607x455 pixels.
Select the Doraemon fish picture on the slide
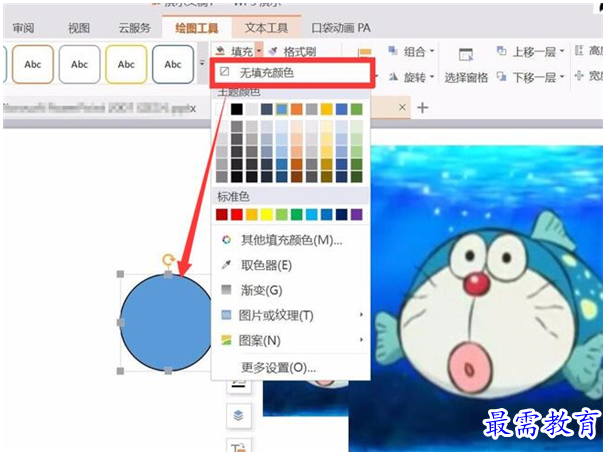click(x=476, y=298)
